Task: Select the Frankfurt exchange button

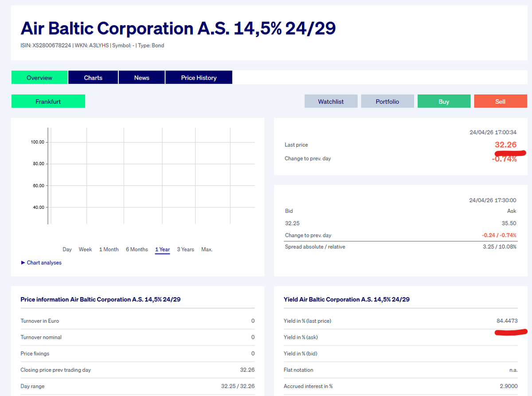Action: click(x=48, y=102)
